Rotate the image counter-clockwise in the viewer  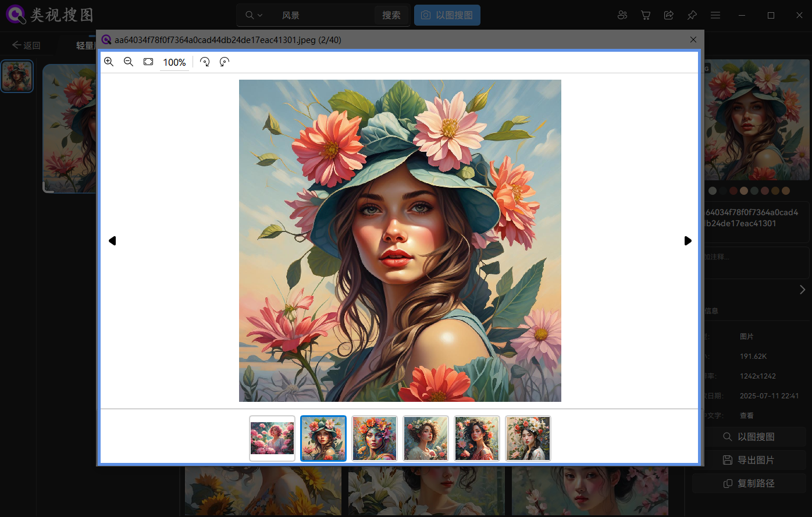225,62
